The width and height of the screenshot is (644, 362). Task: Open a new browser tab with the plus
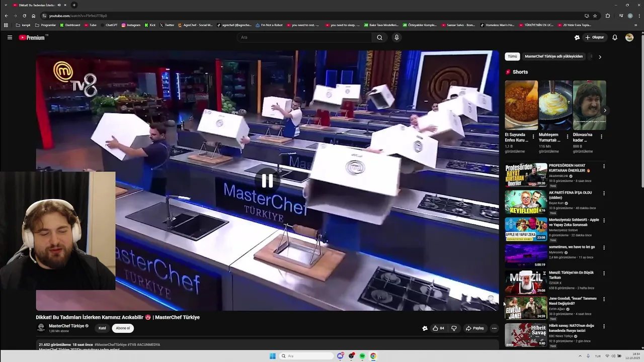(74, 5)
